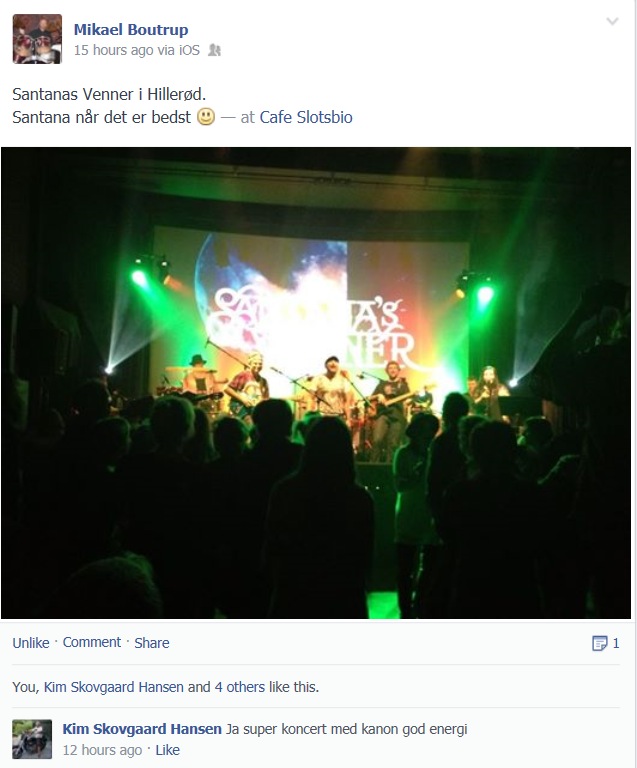Click Mikael Boutrup's profile picture

pyautogui.click(x=37, y=39)
